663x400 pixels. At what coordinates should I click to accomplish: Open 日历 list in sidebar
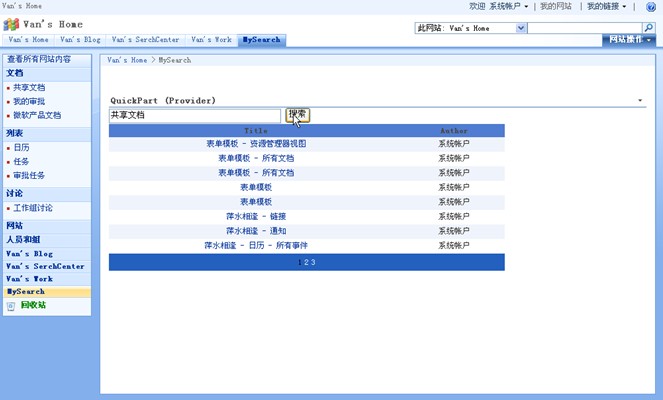21,148
